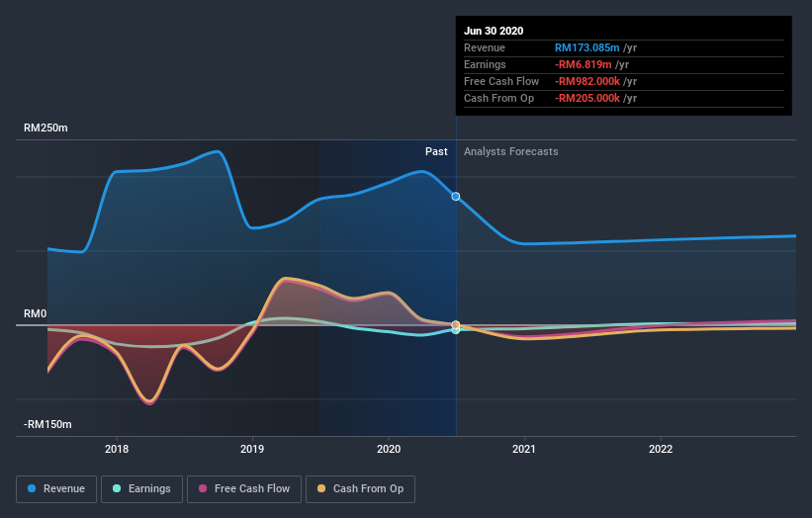This screenshot has height=518, width=812.
Task: Click the RM250m y-axis label
Action: pyautogui.click(x=45, y=128)
